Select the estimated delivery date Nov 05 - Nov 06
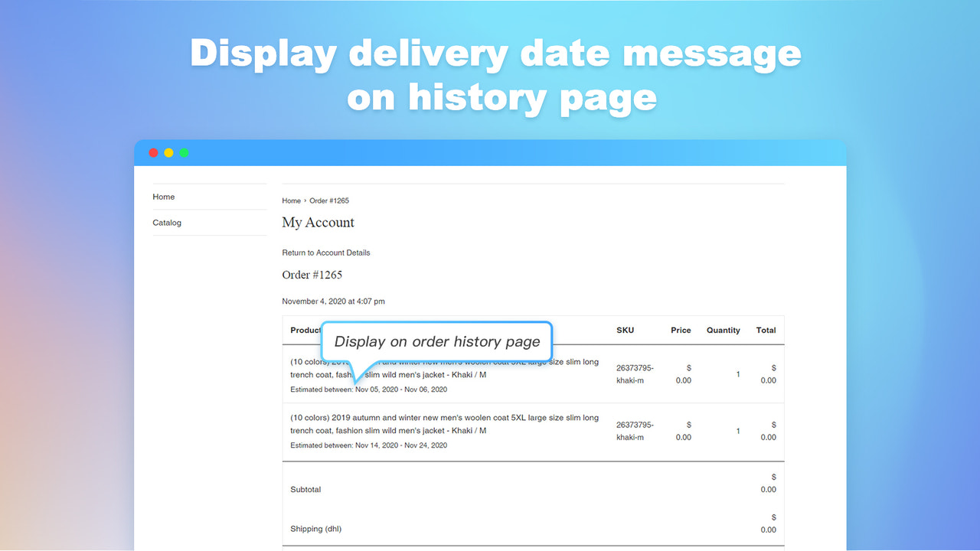The height and width of the screenshot is (551, 980). [368, 390]
